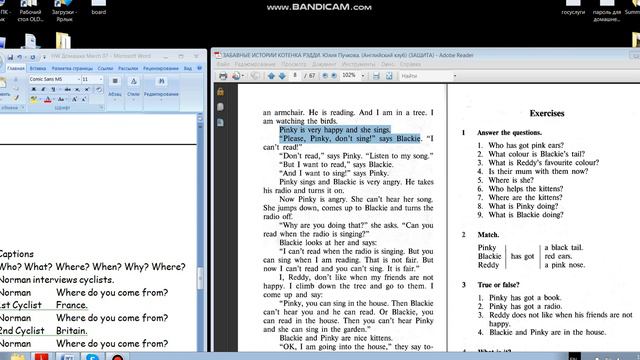
Task: Apply red font color in Word
Action: point(48,99)
